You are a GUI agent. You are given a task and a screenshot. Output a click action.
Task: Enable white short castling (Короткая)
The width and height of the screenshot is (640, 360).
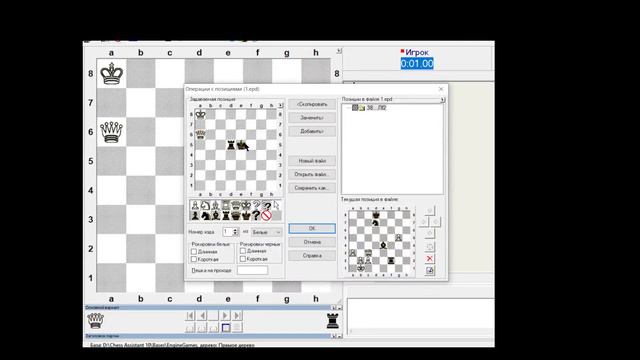click(x=194, y=259)
